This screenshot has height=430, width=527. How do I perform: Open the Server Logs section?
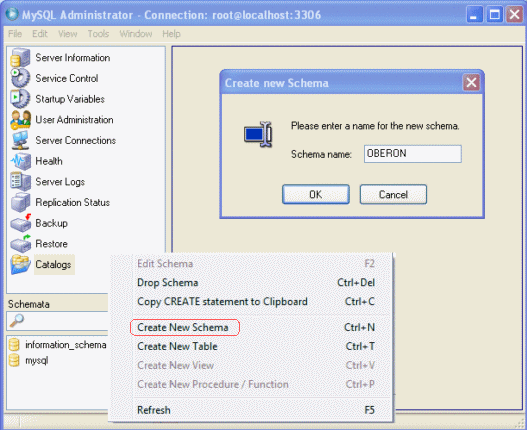(x=60, y=182)
